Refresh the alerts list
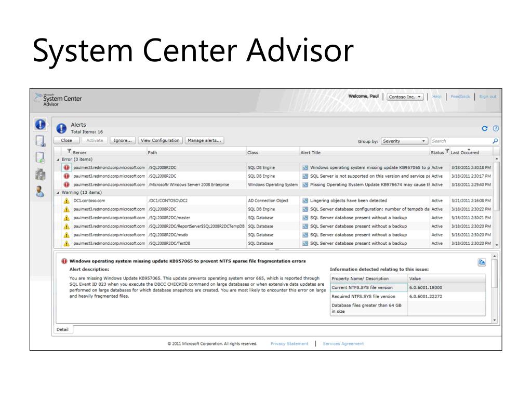 point(485,128)
